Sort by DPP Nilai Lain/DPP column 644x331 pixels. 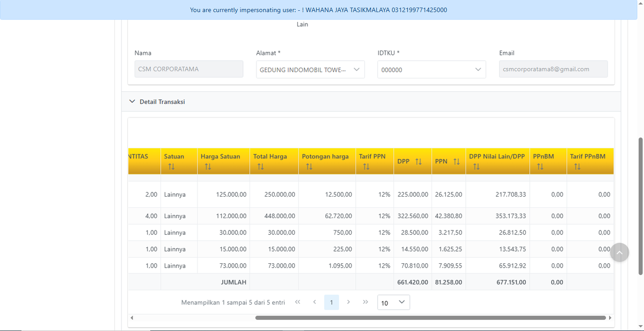[477, 167]
